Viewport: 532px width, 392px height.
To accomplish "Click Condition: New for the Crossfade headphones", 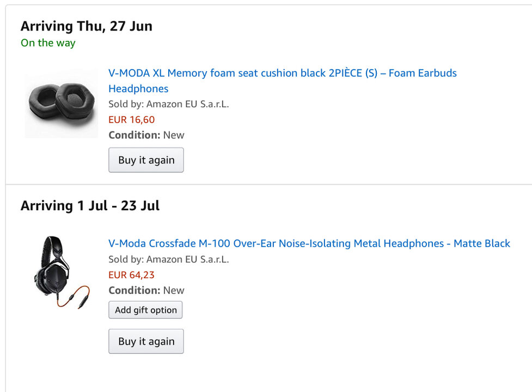I will pyautogui.click(x=146, y=290).
